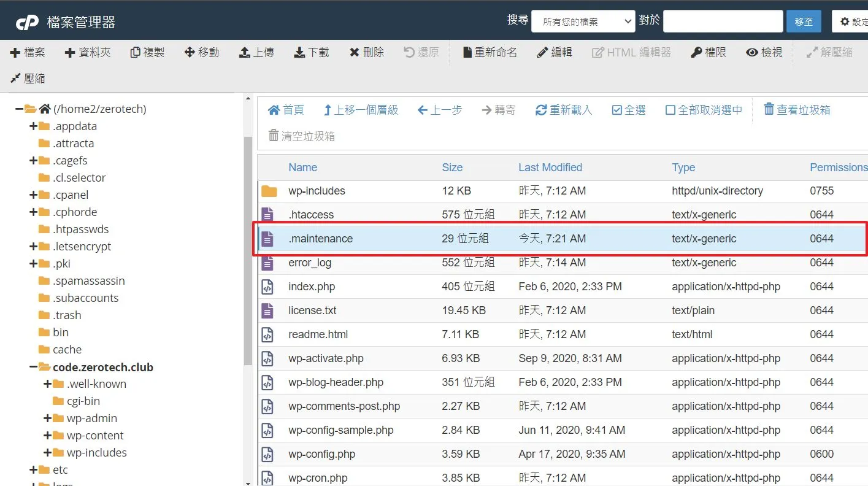Screen dimensions: 868x486
Task: Click the cPanel logo icon
Action: [28, 22]
